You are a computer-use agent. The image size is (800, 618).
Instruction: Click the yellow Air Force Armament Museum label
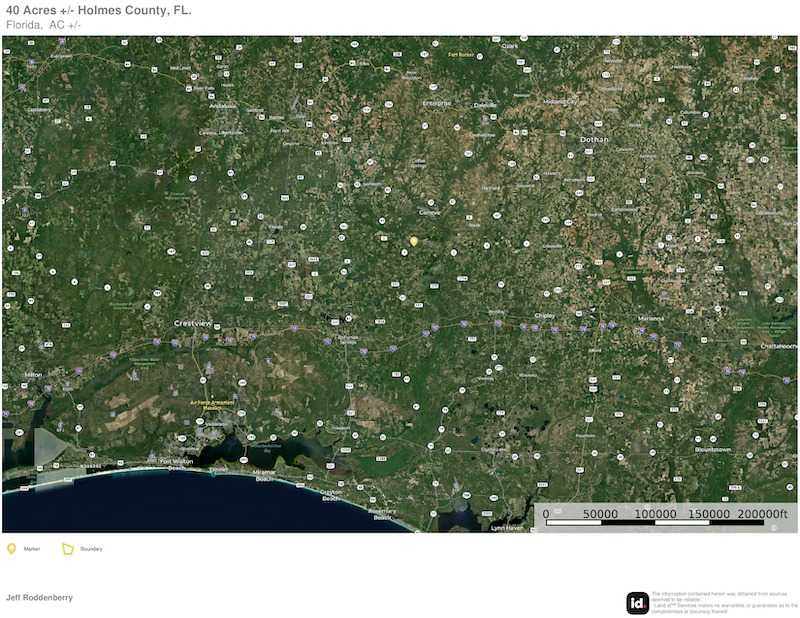(x=212, y=405)
